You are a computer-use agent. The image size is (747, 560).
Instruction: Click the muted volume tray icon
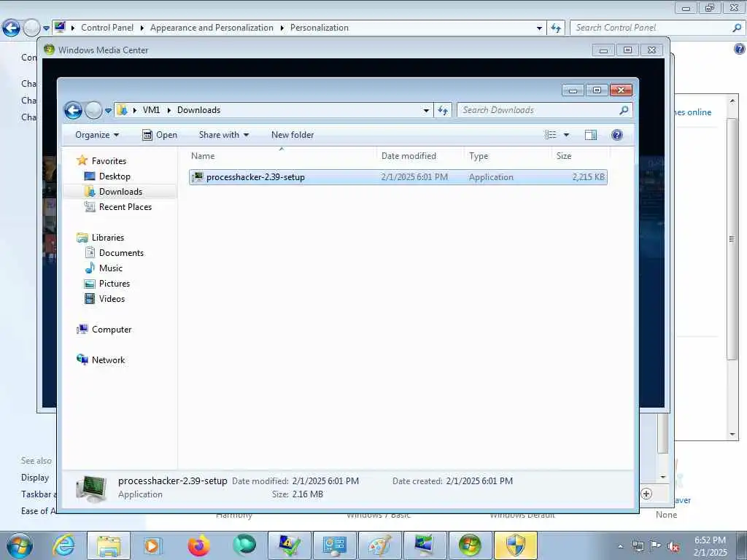click(673, 547)
